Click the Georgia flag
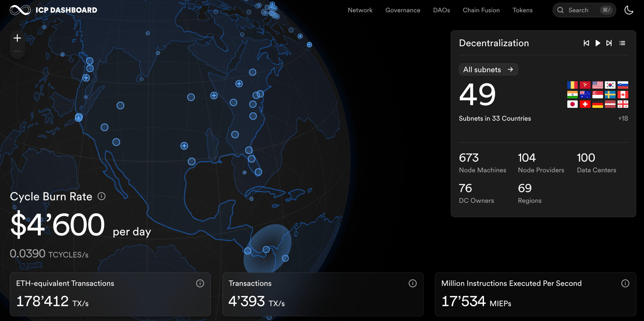This screenshot has width=644, height=321. 623,104
